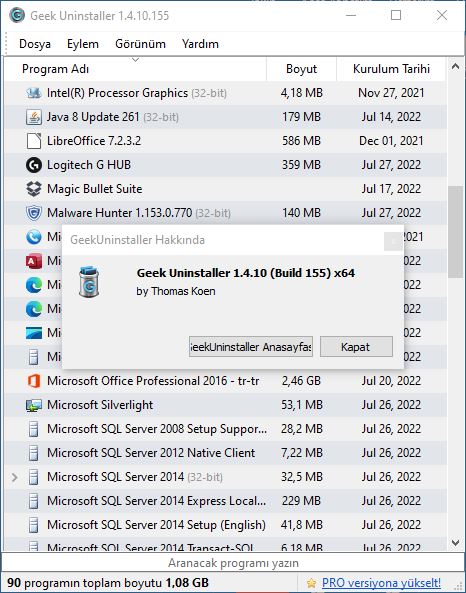Viewport: 466px width, 593px height.
Task: Click the program search input field
Action: pyautogui.click(x=233, y=563)
